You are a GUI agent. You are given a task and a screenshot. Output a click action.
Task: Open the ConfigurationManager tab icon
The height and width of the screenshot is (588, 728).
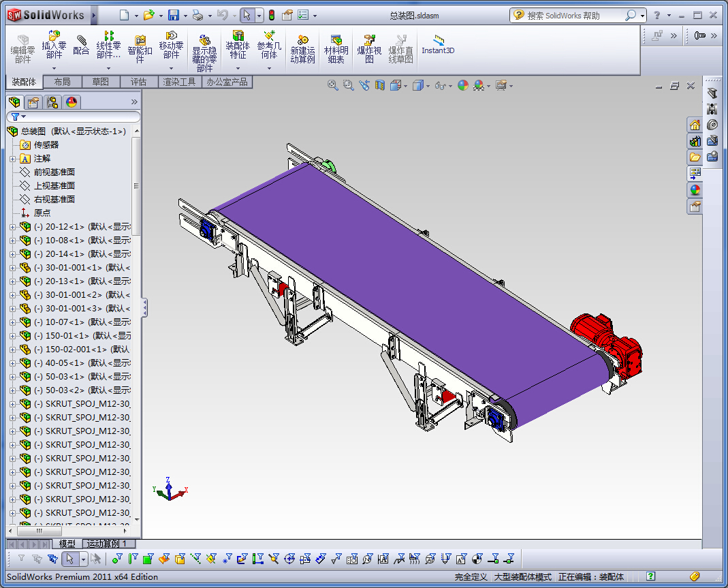point(52,102)
